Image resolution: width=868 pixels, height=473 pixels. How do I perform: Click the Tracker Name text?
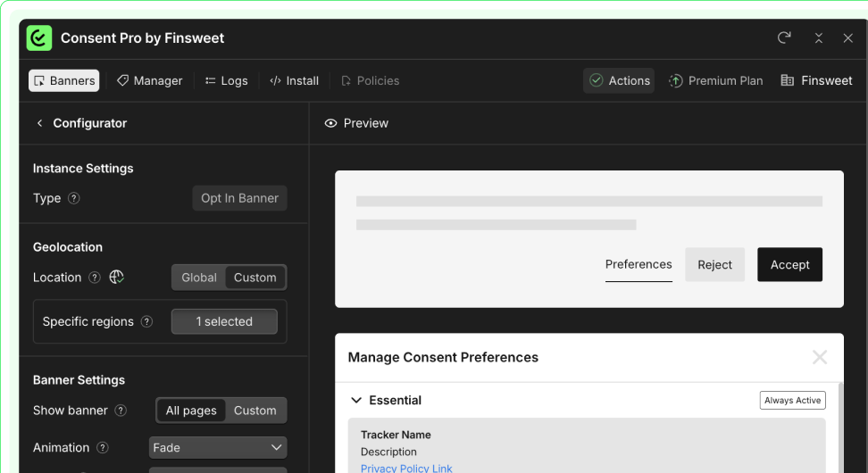pos(396,435)
